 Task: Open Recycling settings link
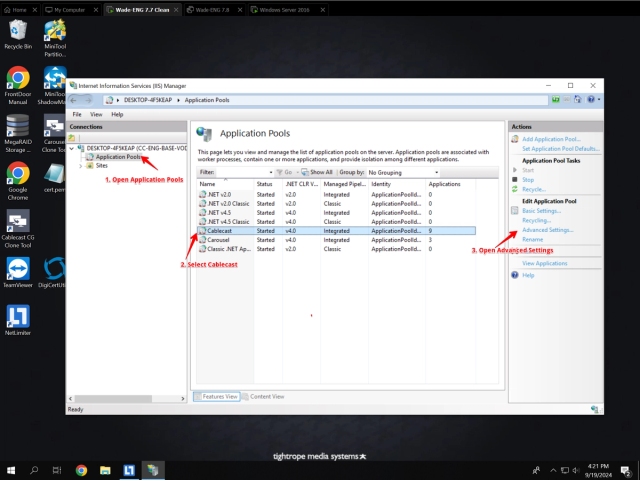pyautogui.click(x=537, y=220)
